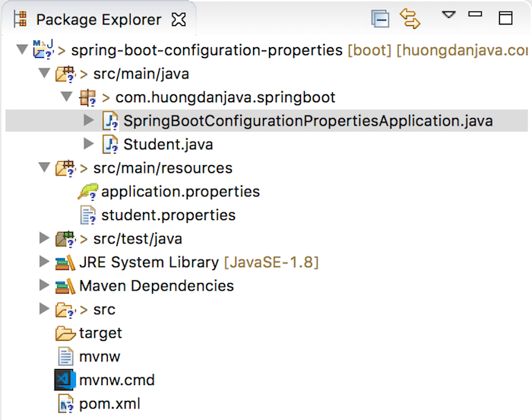Viewport: 532px width, 420px height.
Task: Click the application.properties Spring leaf icon
Action: pos(88,192)
